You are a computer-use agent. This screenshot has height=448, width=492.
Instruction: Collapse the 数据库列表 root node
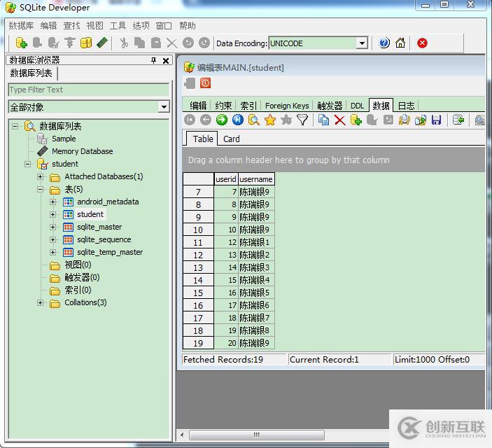click(15, 126)
